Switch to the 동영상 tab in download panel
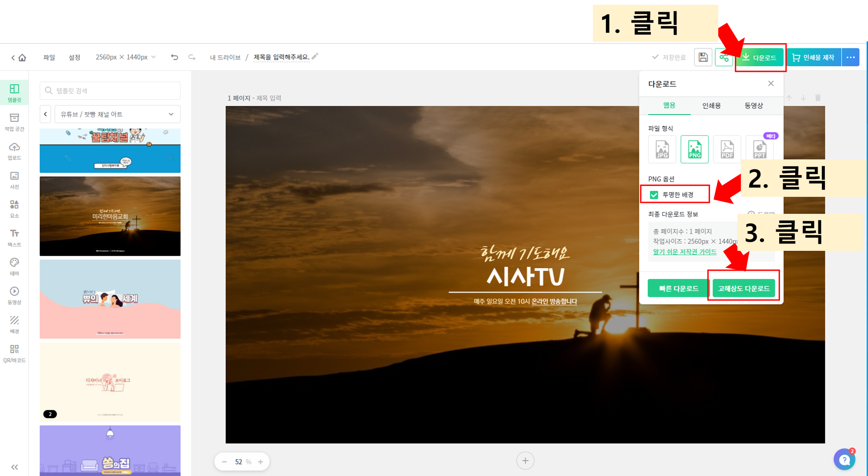This screenshot has height=476, width=868. (x=754, y=105)
